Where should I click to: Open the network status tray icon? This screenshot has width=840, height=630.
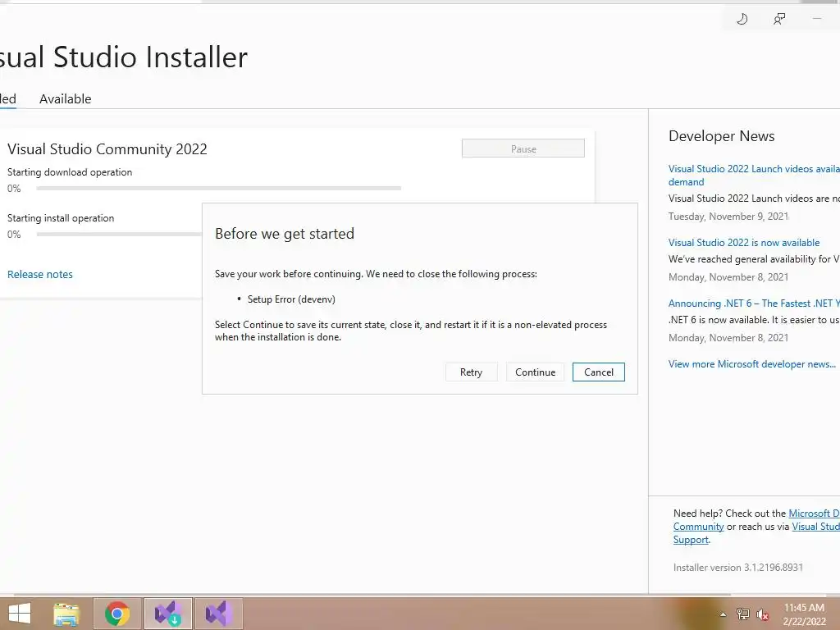(x=742, y=614)
